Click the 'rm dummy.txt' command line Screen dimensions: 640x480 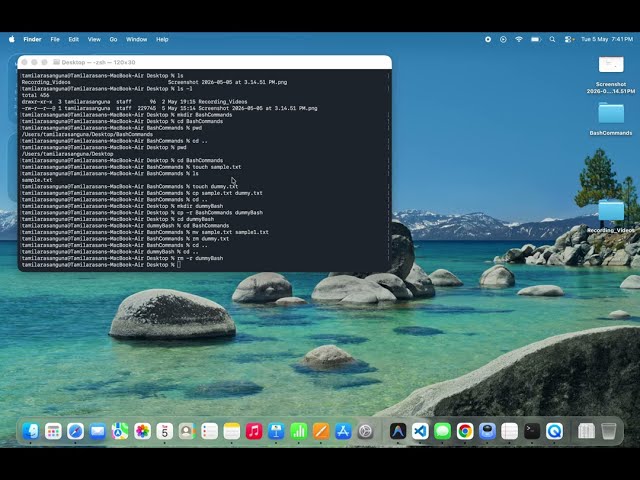point(125,239)
